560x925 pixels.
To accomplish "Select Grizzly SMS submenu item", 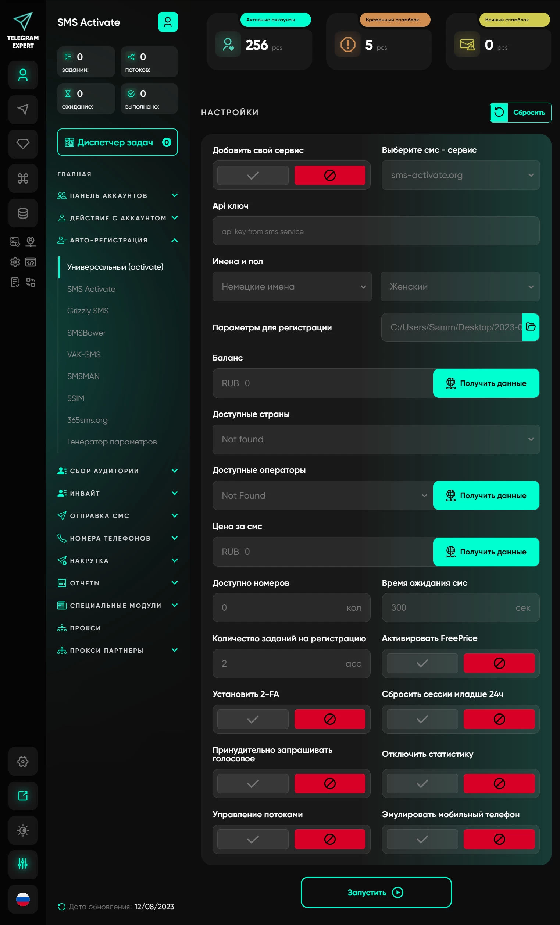I will tap(88, 311).
